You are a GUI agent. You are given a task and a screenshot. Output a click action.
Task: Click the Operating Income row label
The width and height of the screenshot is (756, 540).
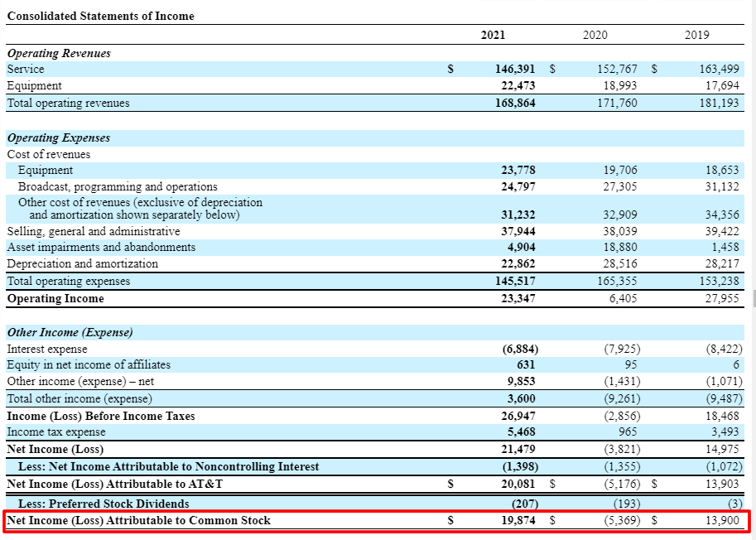pos(55,298)
